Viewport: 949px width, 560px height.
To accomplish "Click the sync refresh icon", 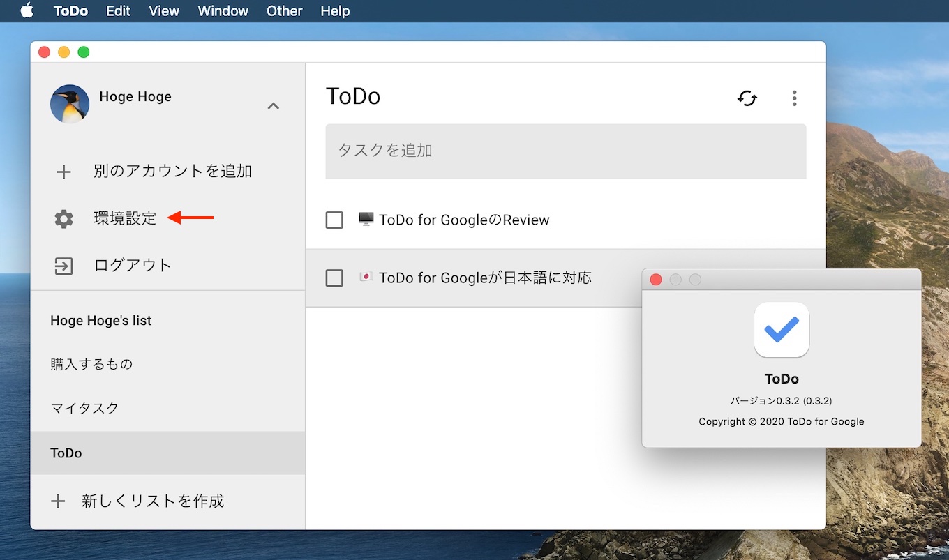I will [747, 98].
